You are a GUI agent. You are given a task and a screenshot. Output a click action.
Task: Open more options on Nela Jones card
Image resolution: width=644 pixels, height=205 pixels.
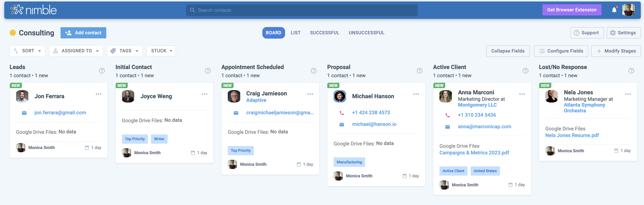coord(627,94)
